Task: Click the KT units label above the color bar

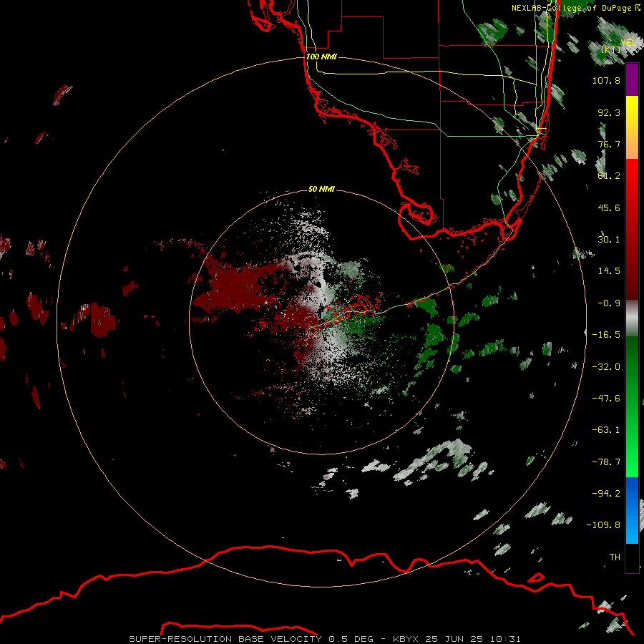Action: (x=611, y=49)
